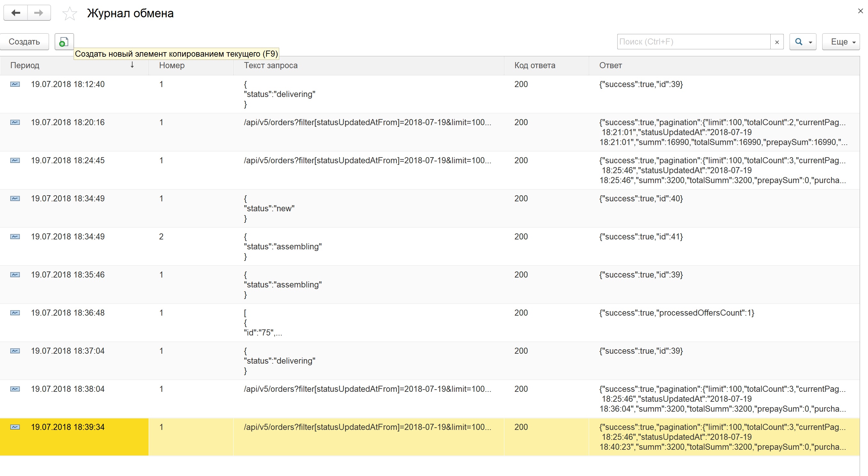Click the record icon for 18:39:34 entry
This screenshot has width=868, height=476.
click(x=15, y=427)
